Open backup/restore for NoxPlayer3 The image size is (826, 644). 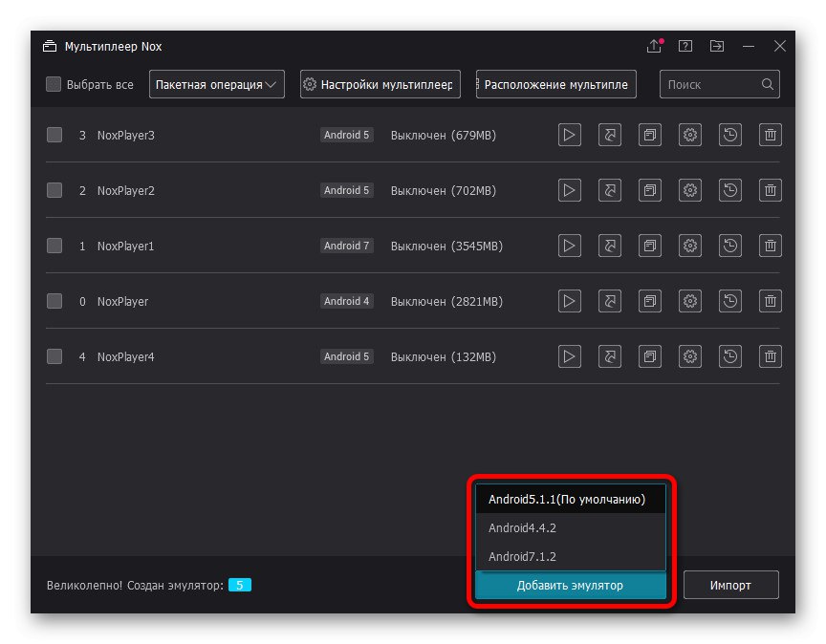(x=730, y=135)
